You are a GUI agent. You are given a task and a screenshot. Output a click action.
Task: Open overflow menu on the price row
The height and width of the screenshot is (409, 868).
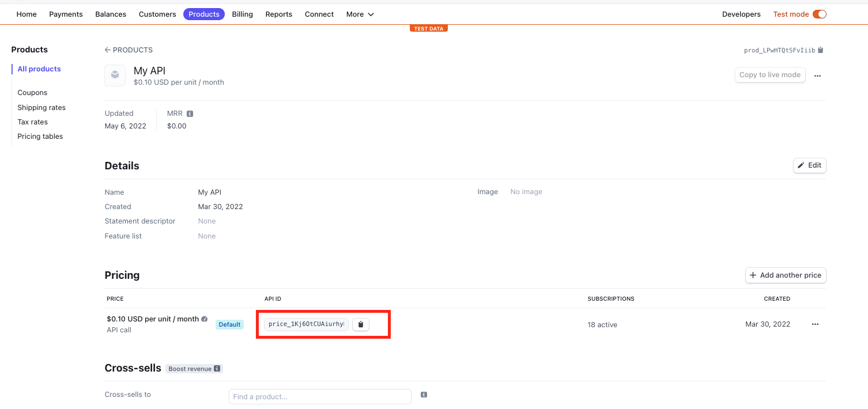pos(815,324)
